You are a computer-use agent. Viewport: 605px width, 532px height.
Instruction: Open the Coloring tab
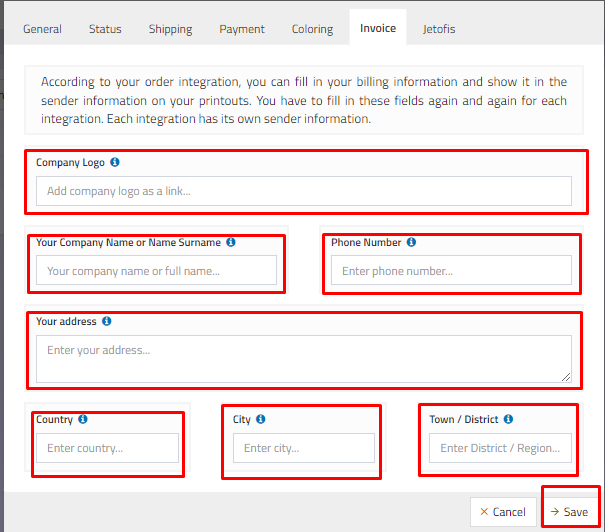pyautogui.click(x=312, y=29)
